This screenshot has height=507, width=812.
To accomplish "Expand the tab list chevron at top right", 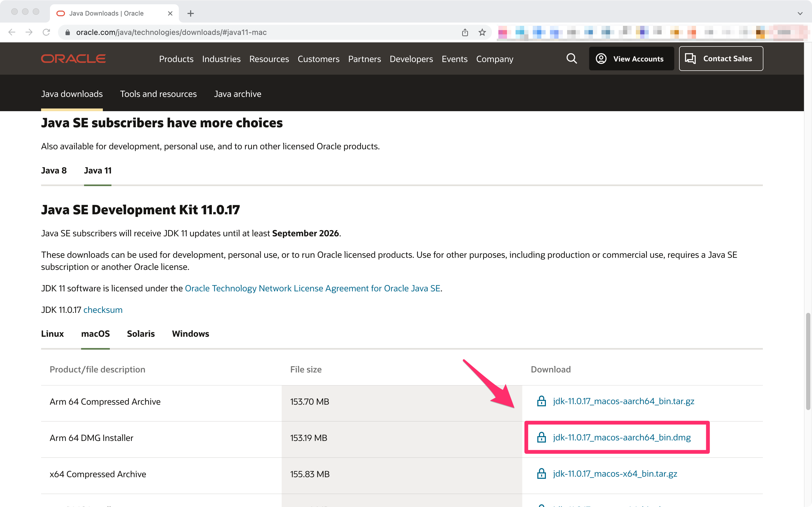I will [800, 13].
